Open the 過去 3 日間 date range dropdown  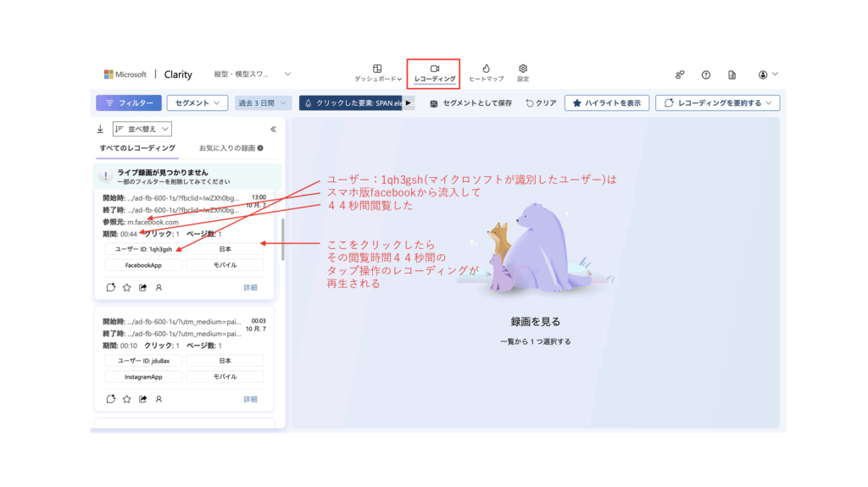pos(263,102)
